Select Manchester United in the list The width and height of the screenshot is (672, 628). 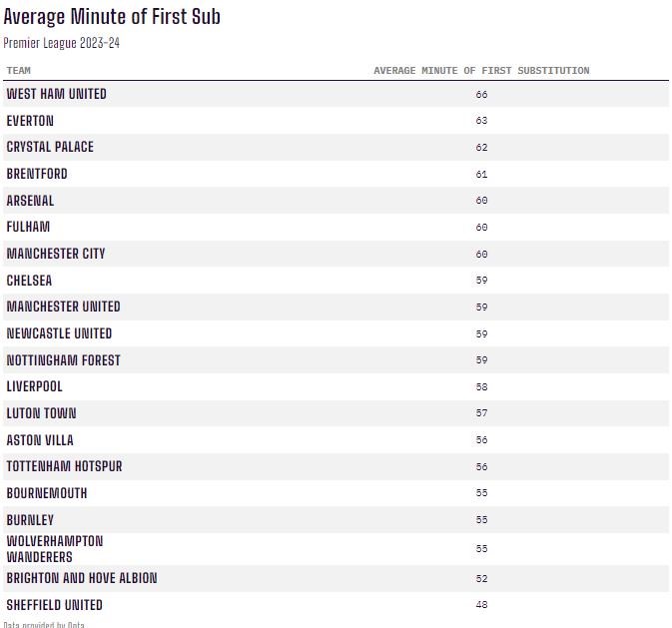coord(63,307)
